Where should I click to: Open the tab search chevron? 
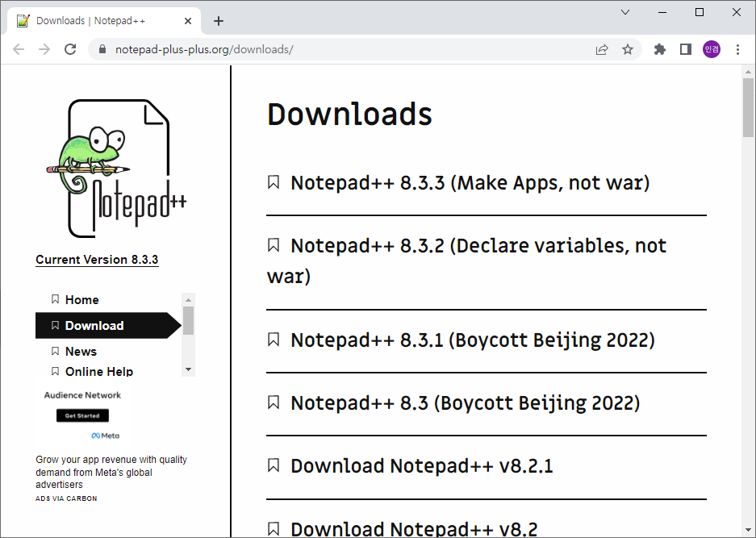point(625,12)
